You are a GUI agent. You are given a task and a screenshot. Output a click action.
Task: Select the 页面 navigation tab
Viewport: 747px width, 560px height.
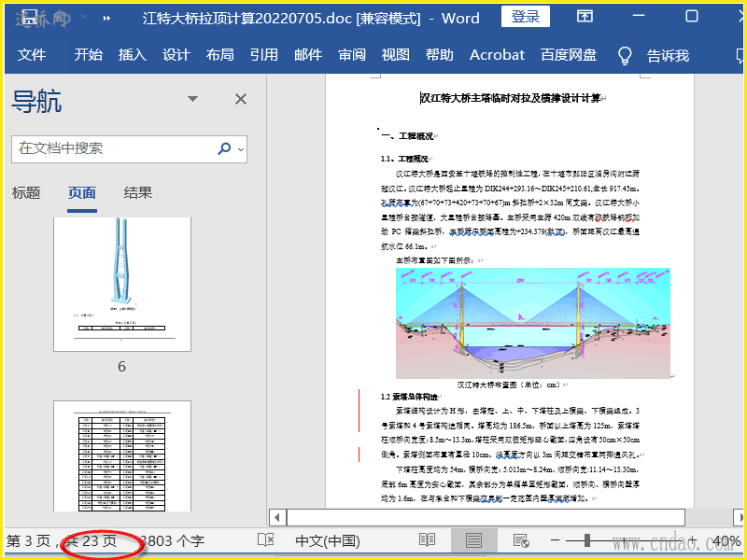[x=82, y=193]
